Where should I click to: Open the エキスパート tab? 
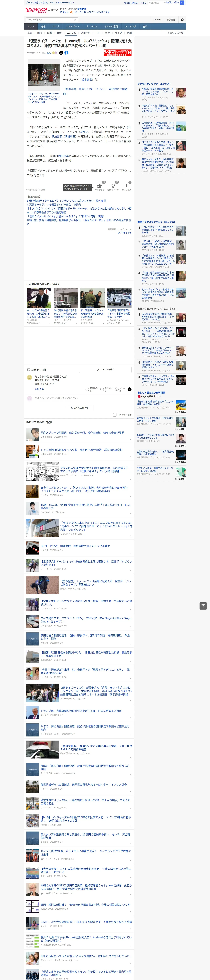pyautogui.click(x=72, y=27)
